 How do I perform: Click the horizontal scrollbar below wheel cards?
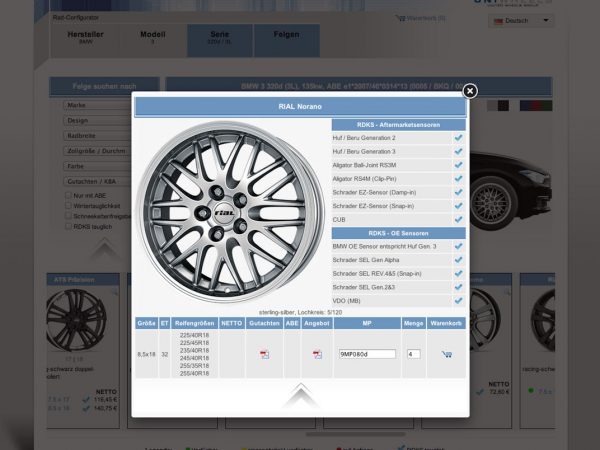(356, 434)
